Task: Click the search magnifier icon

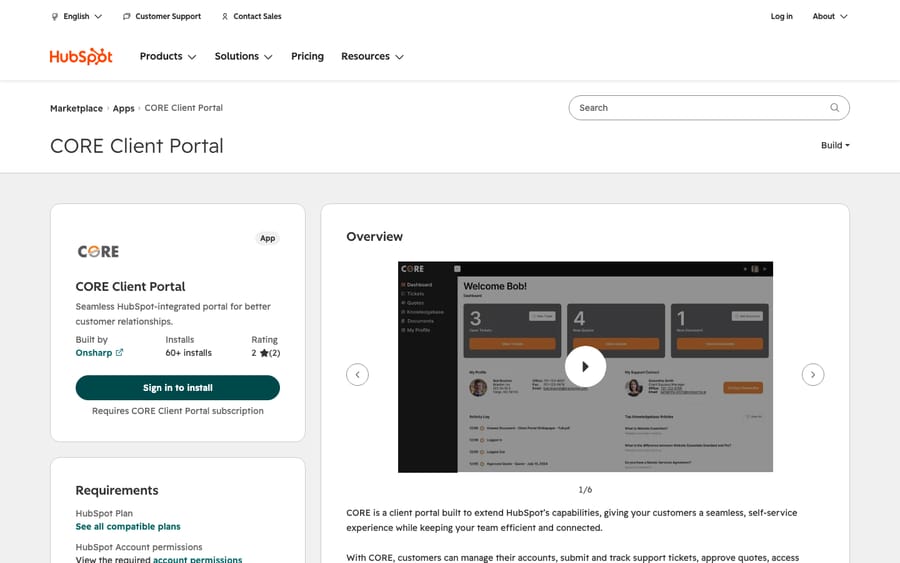Action: tap(835, 108)
